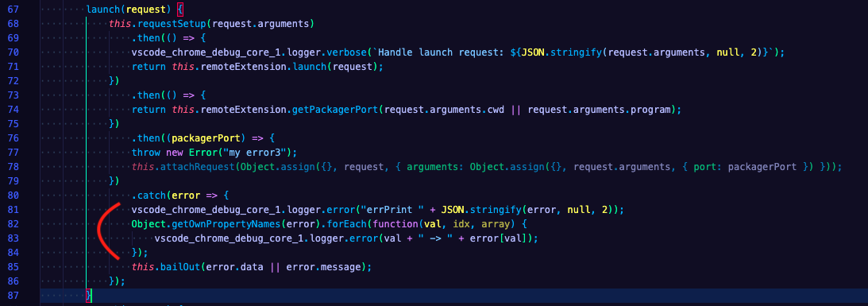Click the 'launch' method name on line 67
Viewport: 868px width, 306px height.
(x=103, y=9)
